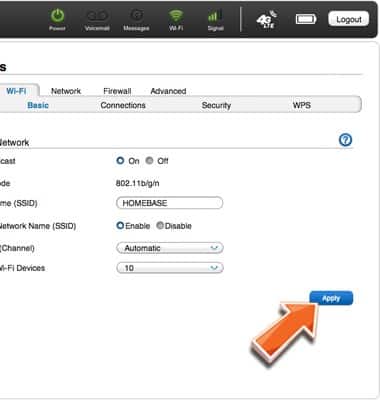Open the Voicemail icon
The height and width of the screenshot is (400, 380).
tap(97, 16)
